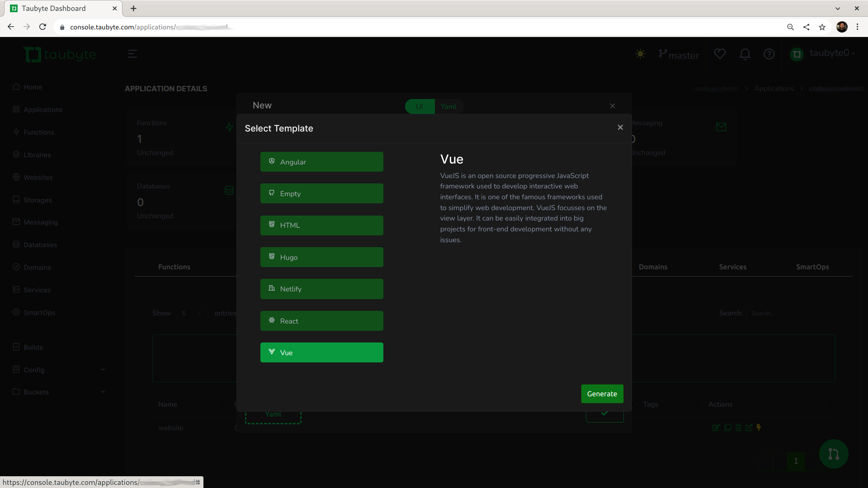The image size is (868, 488).
Task: Close the New dialog behind
Action: [x=612, y=106]
